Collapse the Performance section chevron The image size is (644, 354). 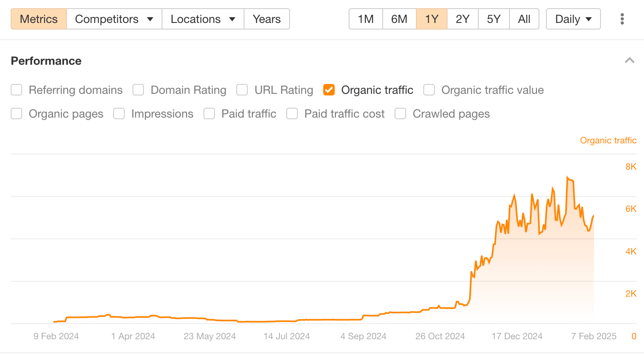[629, 61]
